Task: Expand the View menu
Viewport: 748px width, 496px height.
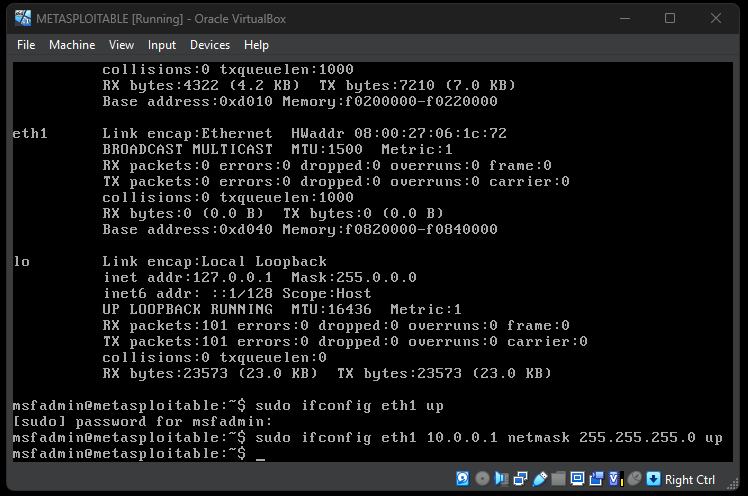Action: (121, 45)
